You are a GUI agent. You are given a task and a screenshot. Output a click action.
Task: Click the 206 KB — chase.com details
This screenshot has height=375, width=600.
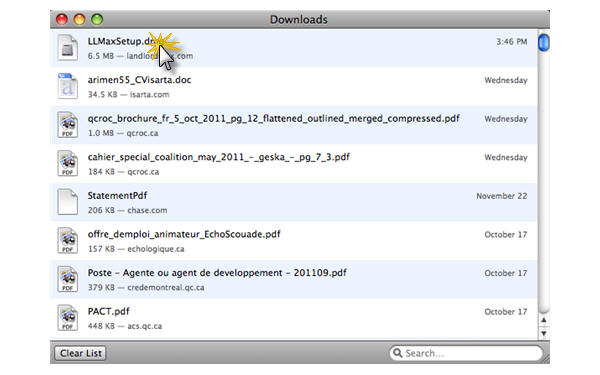point(127,210)
